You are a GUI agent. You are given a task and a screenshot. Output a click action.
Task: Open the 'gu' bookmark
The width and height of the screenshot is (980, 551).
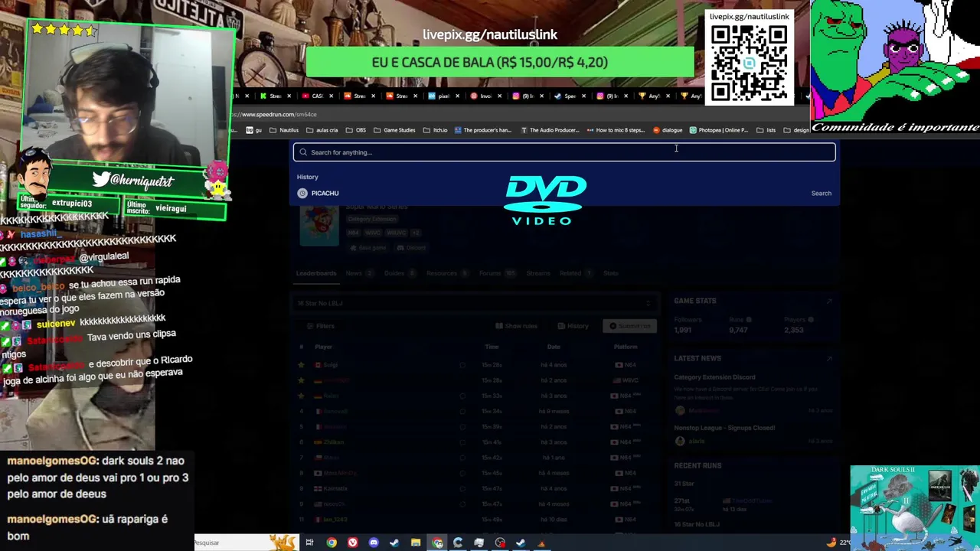(x=254, y=130)
